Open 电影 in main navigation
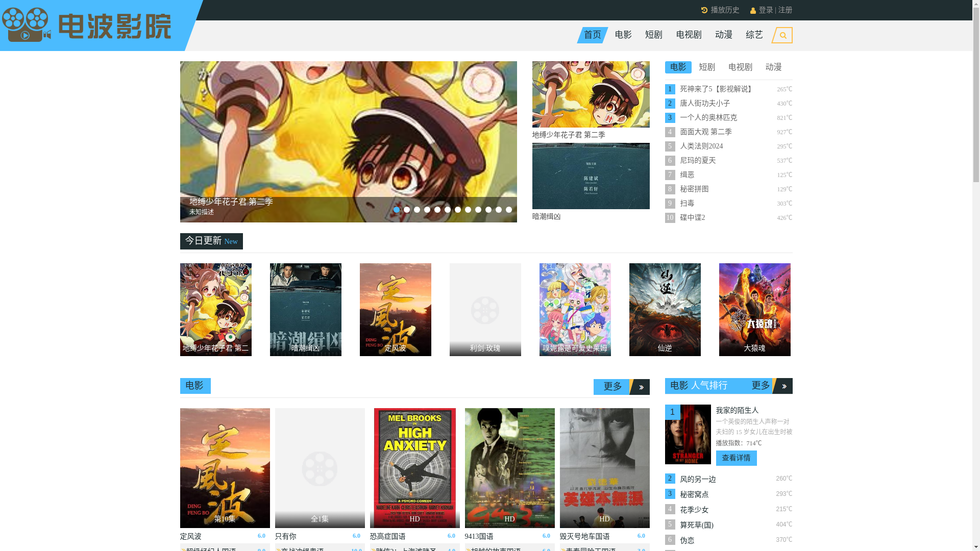Viewport: 980px width, 551px height. 623,35
